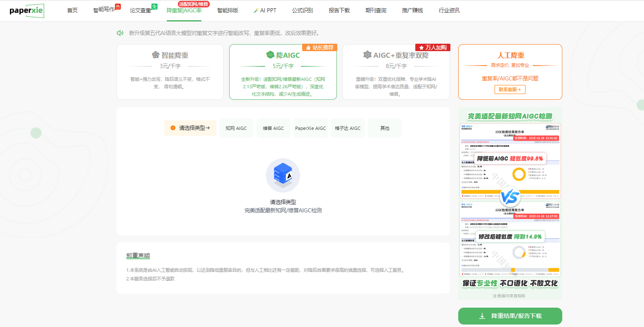This screenshot has height=327, width=644.
Task: Select the 人工降重 service card
Action: click(510, 72)
